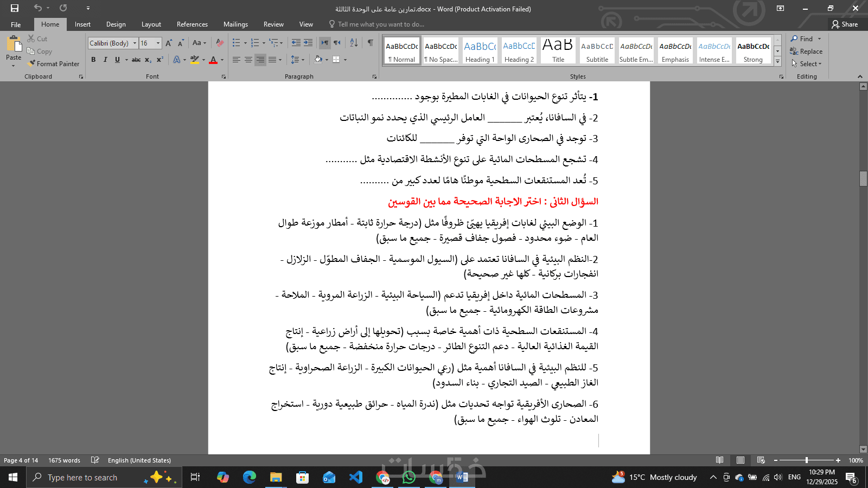Open the Select dropdown in Editing
868x488 pixels.
click(x=806, y=64)
